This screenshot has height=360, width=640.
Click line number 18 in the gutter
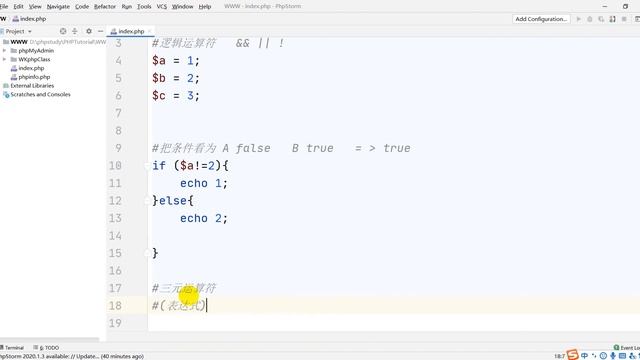pyautogui.click(x=115, y=306)
